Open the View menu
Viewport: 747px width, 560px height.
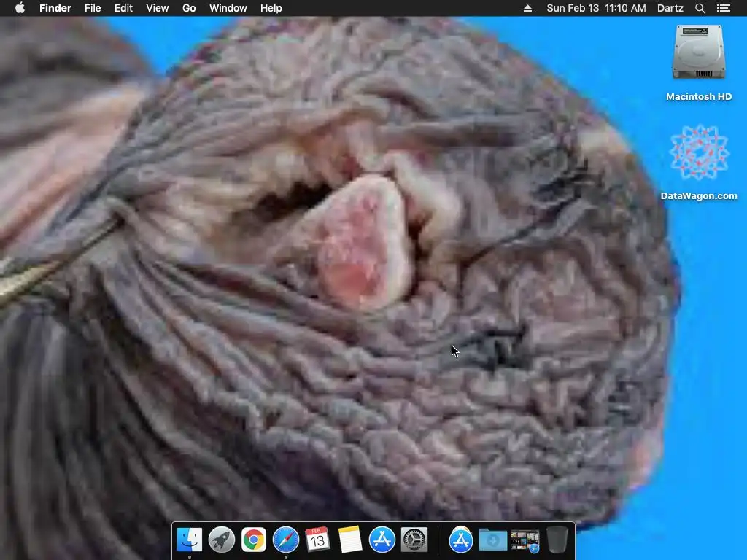click(x=158, y=8)
